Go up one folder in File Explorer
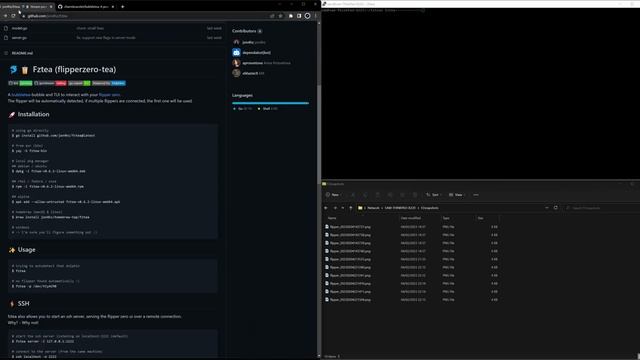Image resolution: width=640 pixels, height=360 pixels. pyautogui.click(x=351, y=208)
